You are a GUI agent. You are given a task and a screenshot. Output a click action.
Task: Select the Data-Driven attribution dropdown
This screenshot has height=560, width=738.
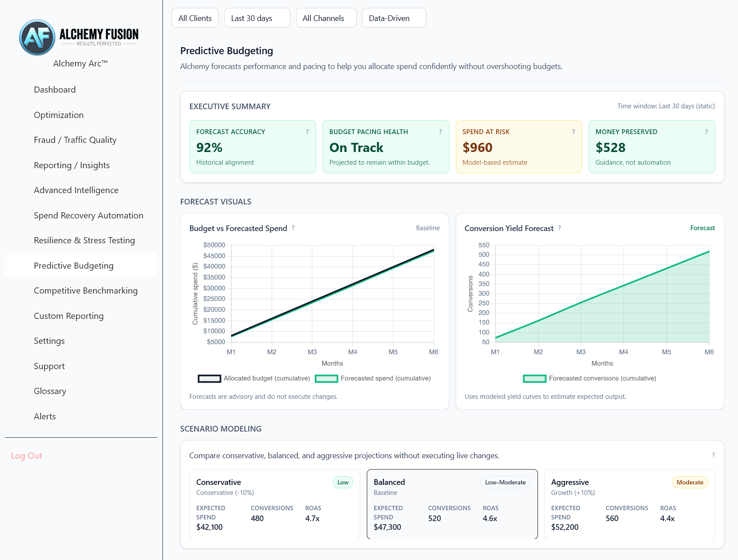(x=394, y=18)
